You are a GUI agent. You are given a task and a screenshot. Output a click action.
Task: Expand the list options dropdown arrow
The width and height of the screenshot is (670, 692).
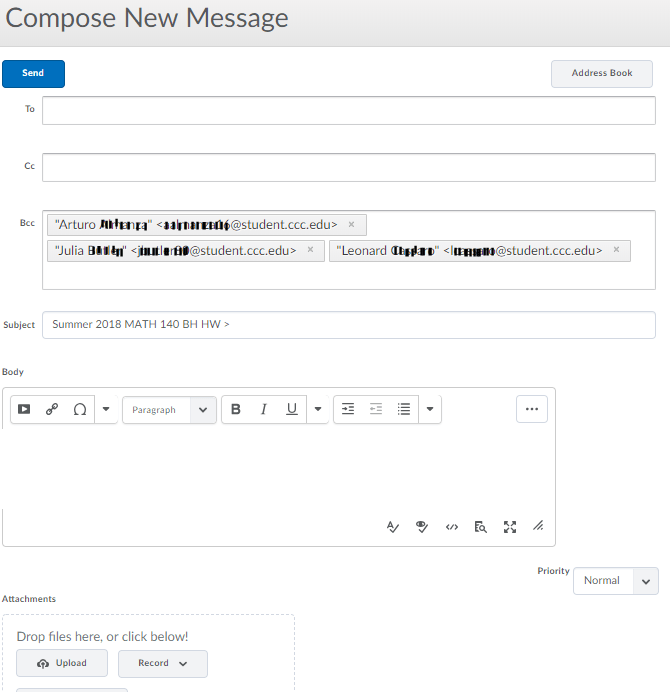coord(430,409)
